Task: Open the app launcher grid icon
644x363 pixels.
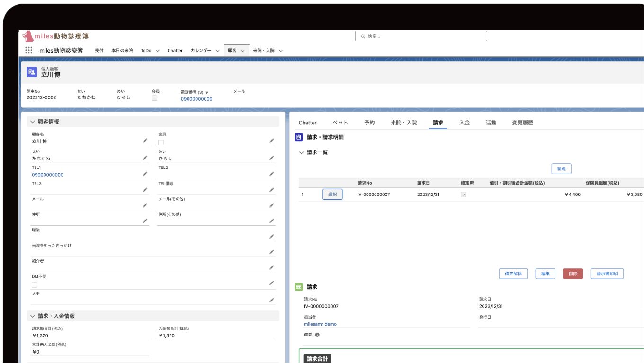Action: (x=29, y=50)
